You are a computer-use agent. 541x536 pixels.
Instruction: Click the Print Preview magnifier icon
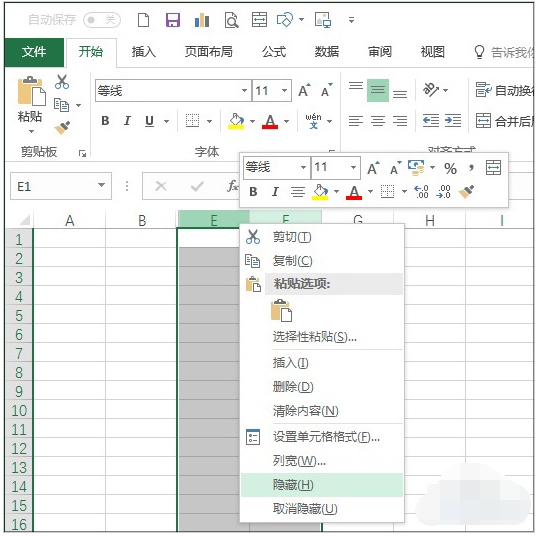tap(232, 20)
